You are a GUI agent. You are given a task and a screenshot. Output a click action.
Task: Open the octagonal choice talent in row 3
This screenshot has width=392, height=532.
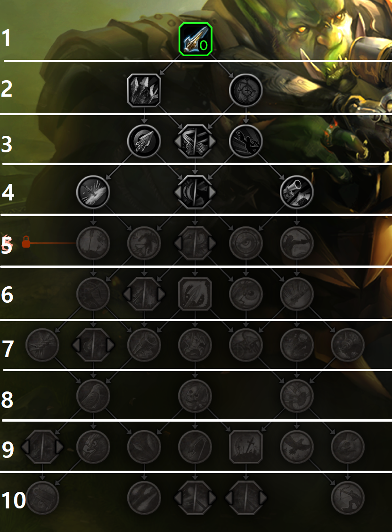[195, 141]
